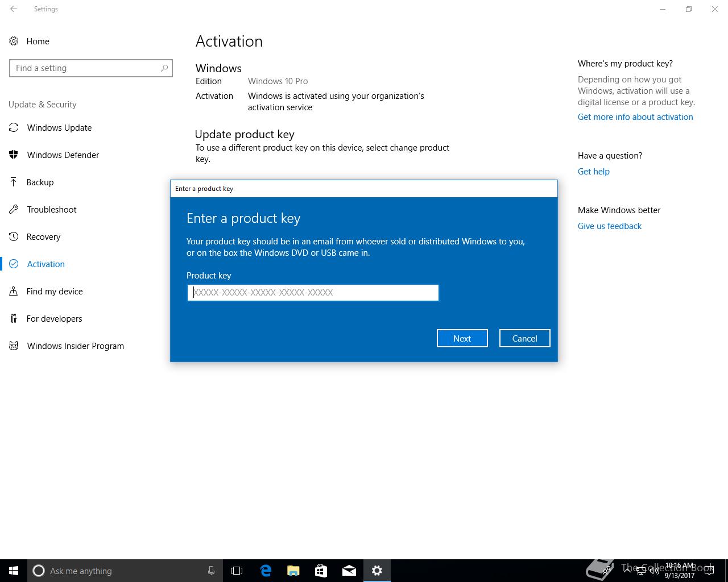This screenshot has width=728, height=582.
Task: Select Windows Insider Program in sidebar
Action: (76, 346)
